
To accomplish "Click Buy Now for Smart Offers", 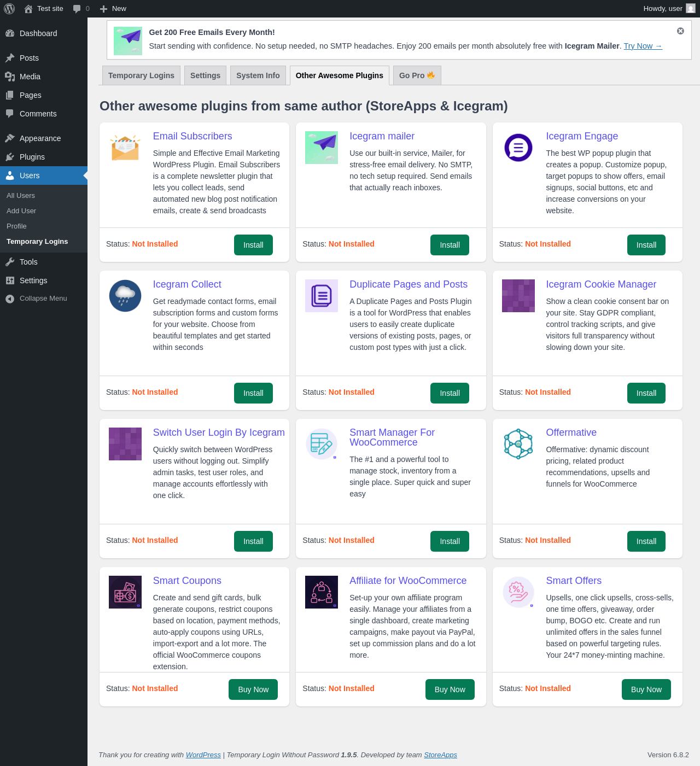I will [x=646, y=689].
